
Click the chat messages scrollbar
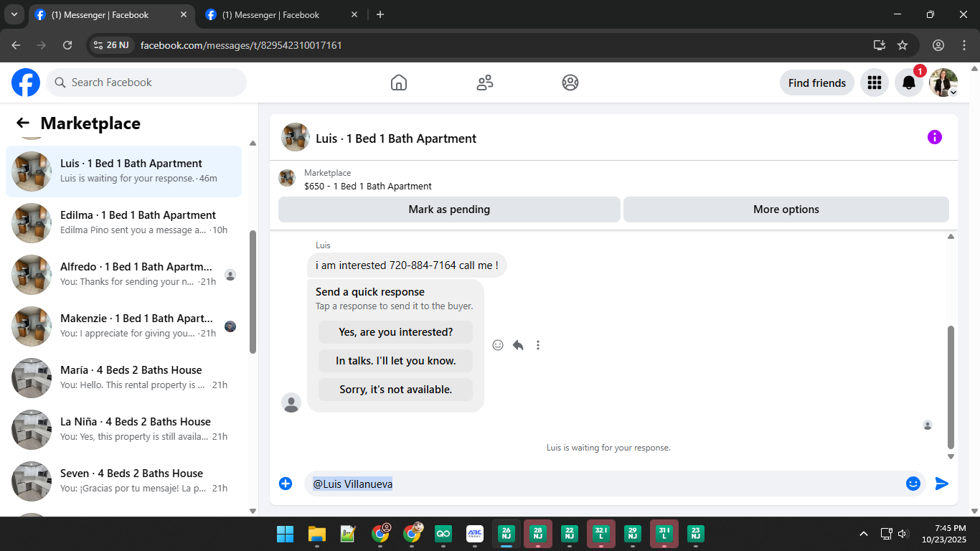[951, 387]
